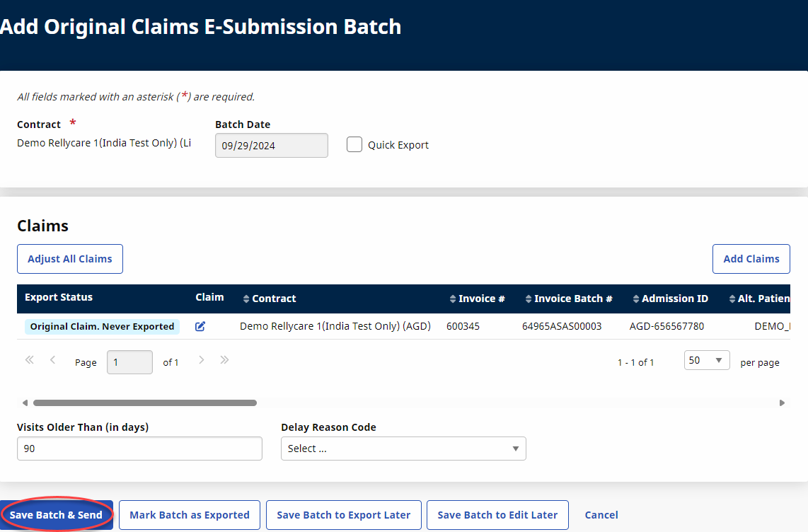Jump to last page of claims

225,360
